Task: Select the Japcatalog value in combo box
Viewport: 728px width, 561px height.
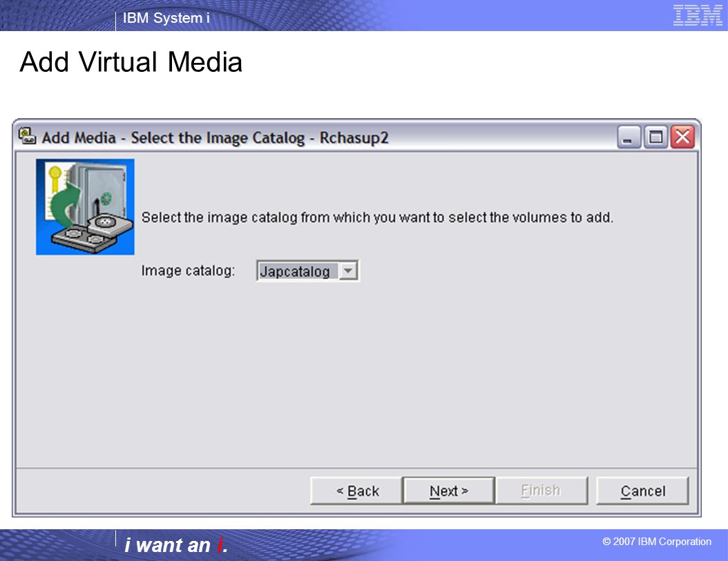Action: coord(298,271)
